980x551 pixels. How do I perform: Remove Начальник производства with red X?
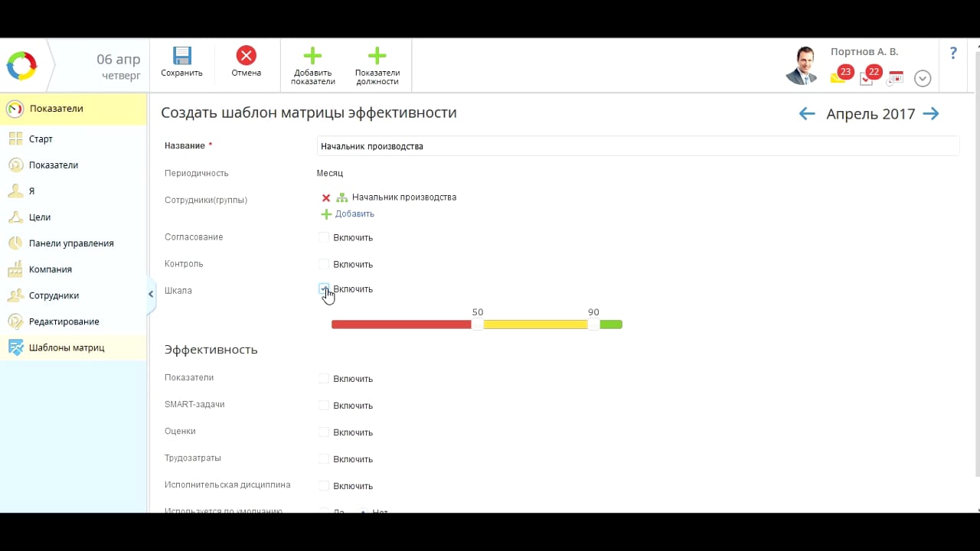[326, 197]
